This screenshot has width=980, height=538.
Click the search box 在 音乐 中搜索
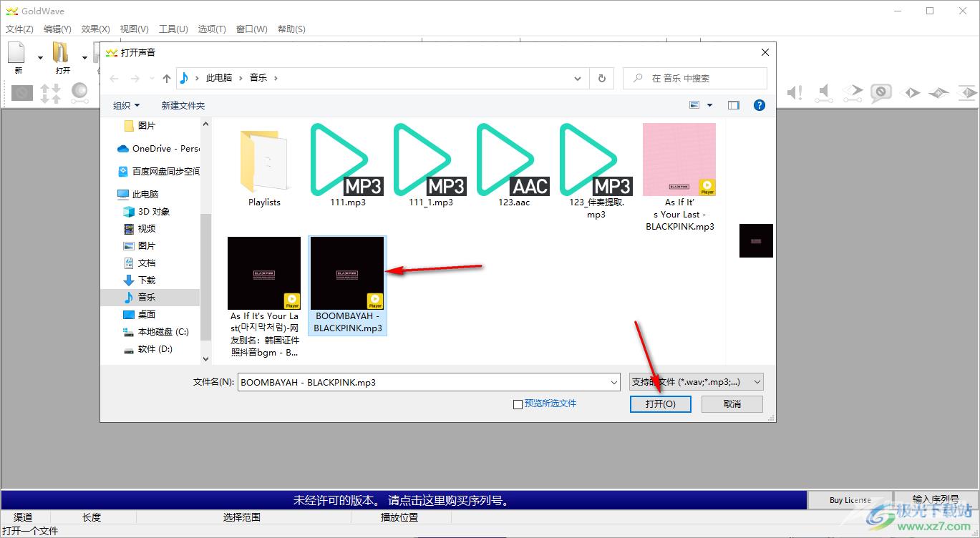tap(695, 78)
